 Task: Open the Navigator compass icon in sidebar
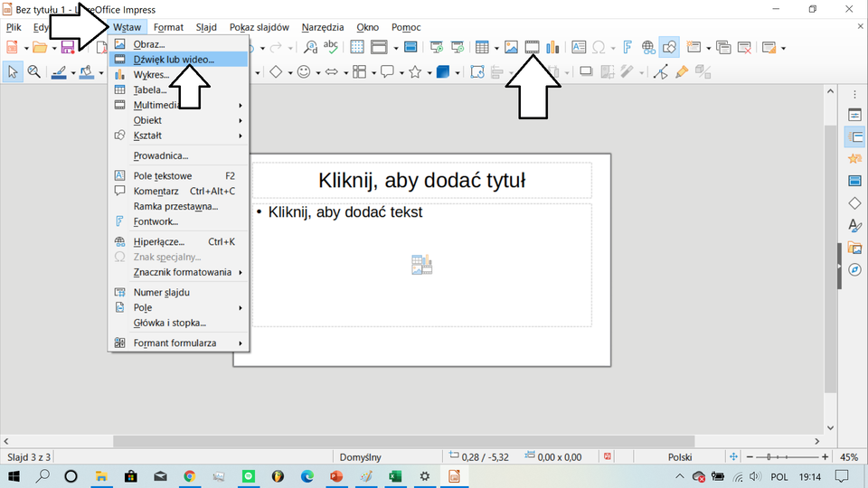[854, 269]
